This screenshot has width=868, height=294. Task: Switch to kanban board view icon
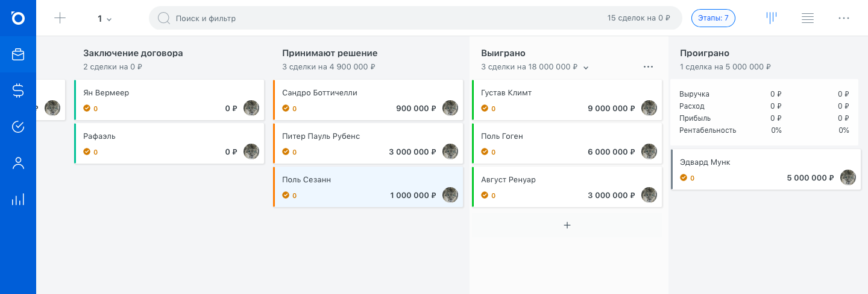click(771, 18)
